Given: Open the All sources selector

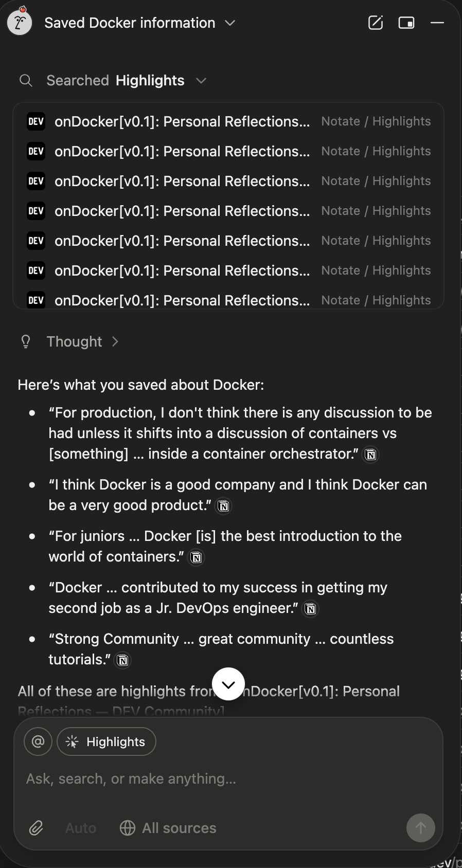Looking at the screenshot, I should click(168, 828).
